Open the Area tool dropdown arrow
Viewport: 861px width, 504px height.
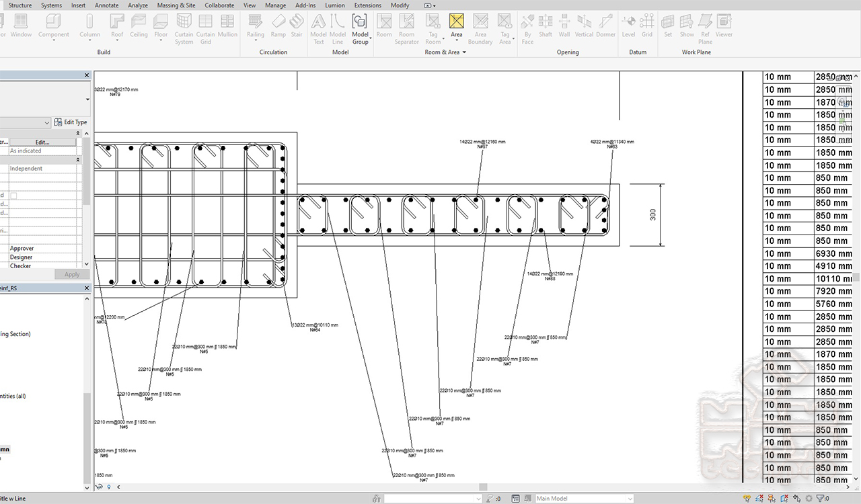457,40
